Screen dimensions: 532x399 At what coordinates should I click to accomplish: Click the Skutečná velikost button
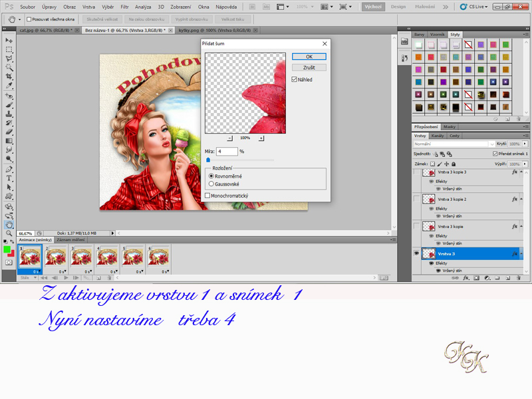102,19
